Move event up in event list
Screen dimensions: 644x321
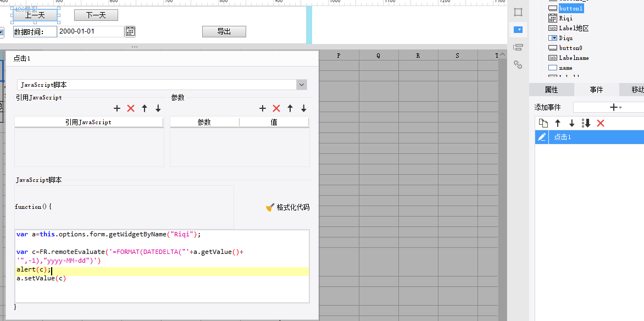pos(558,123)
